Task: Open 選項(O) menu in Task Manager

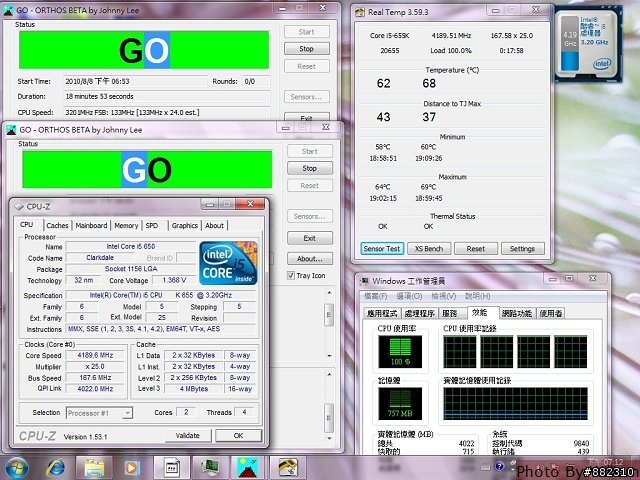Action: (409, 296)
